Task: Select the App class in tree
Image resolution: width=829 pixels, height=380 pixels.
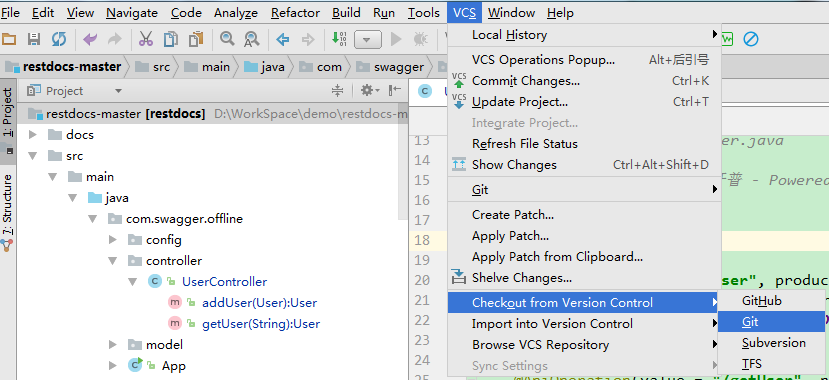Action: click(x=173, y=366)
